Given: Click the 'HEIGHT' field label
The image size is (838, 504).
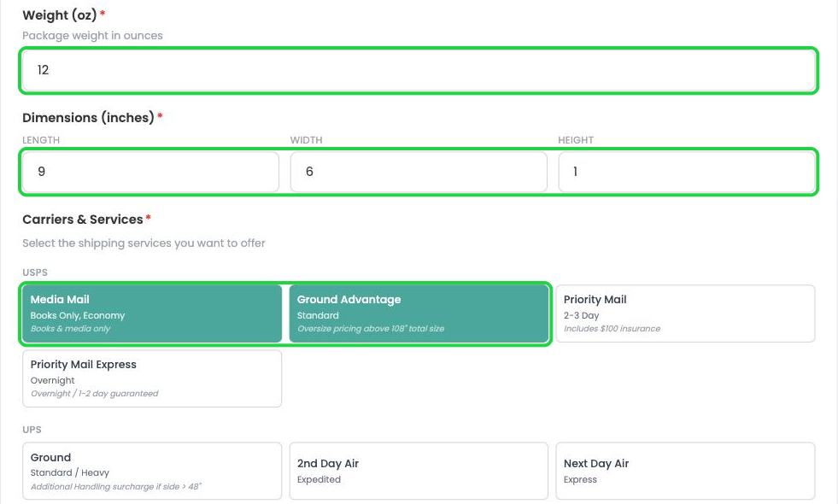Looking at the screenshot, I should click(576, 140).
